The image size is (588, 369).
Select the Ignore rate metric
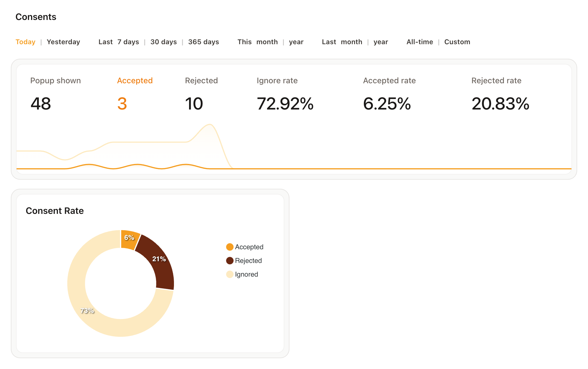pyautogui.click(x=277, y=81)
